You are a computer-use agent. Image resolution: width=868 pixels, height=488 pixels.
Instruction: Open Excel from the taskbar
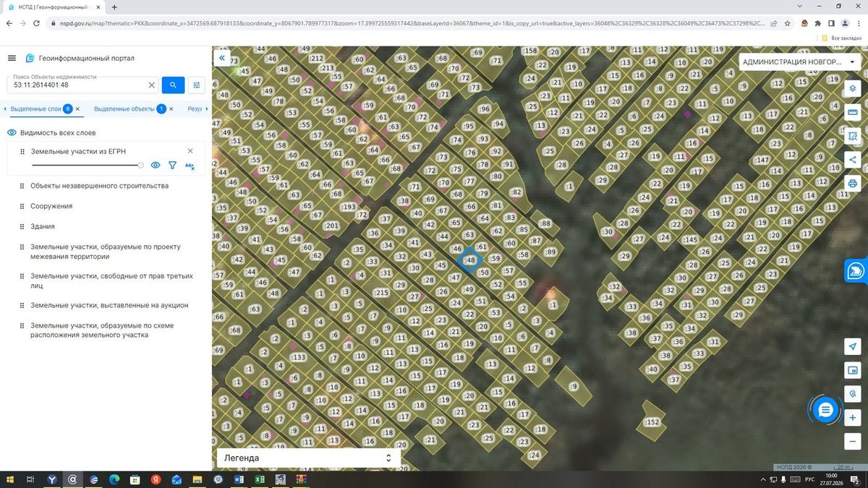pos(260,479)
